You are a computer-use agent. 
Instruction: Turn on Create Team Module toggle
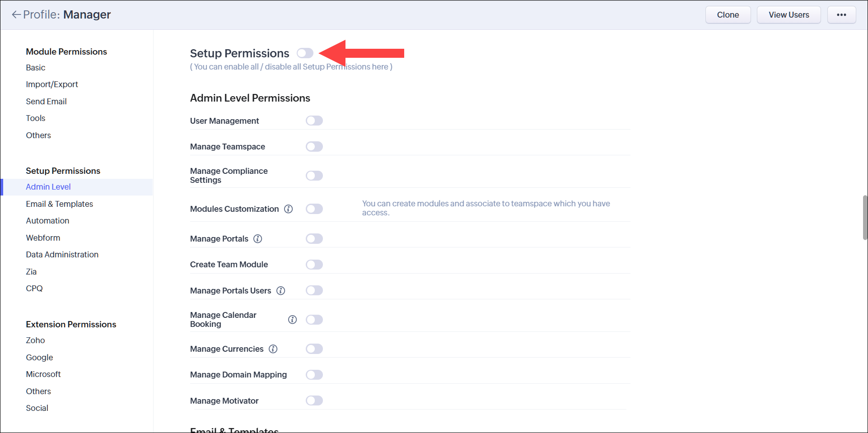coord(314,265)
